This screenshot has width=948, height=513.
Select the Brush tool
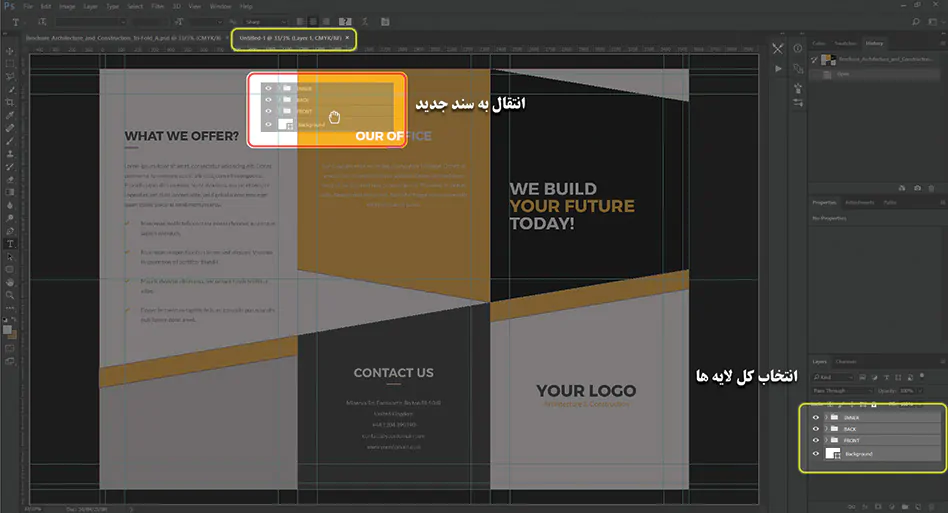pos(10,141)
